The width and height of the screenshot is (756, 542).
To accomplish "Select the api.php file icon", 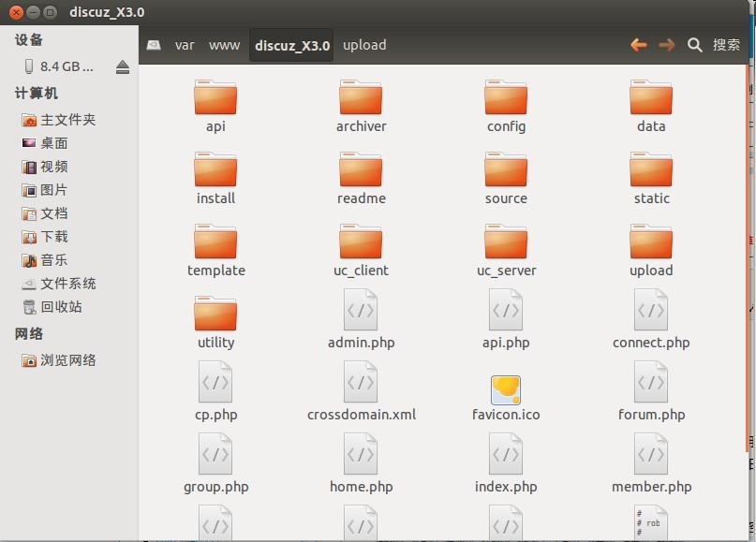I will [506, 310].
